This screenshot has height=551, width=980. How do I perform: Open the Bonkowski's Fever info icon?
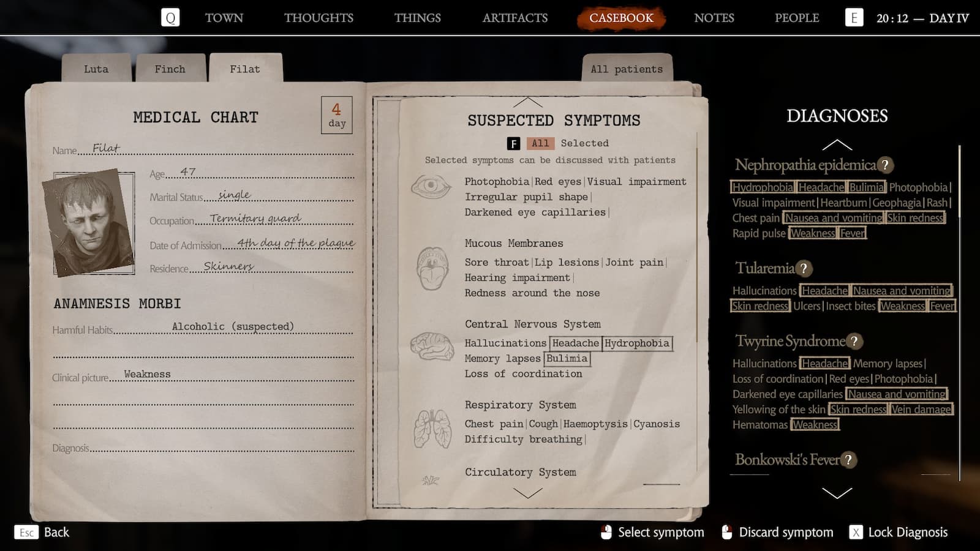[848, 460]
